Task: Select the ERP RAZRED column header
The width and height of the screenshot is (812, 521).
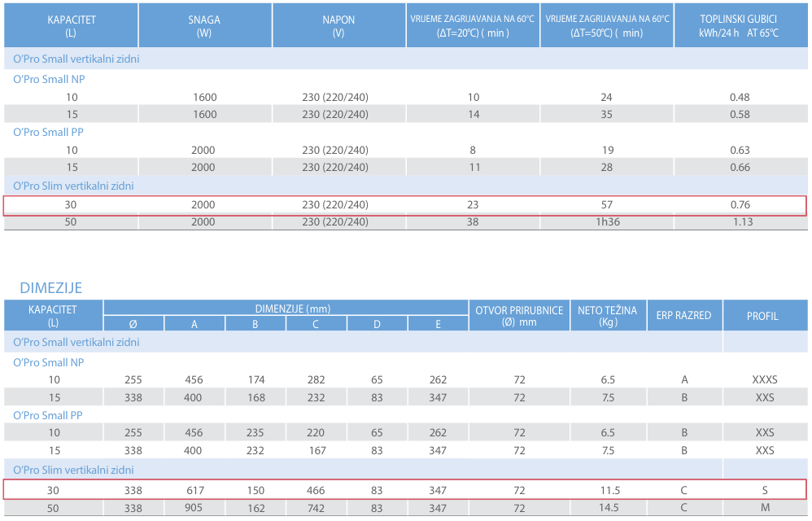Action: pos(683,316)
